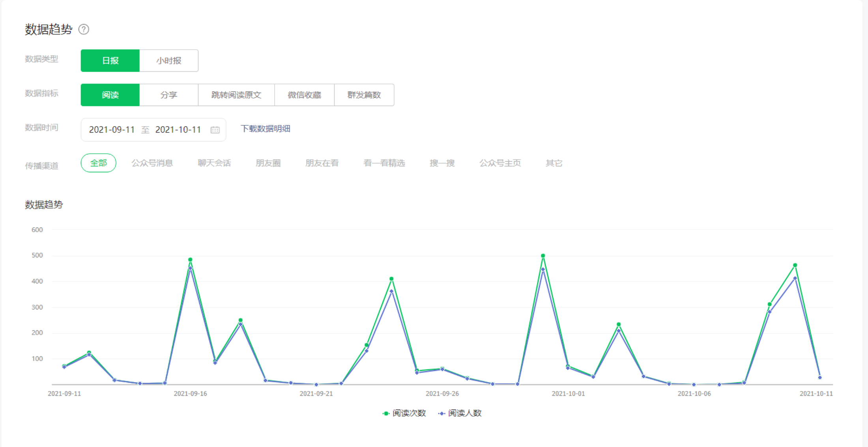Switch to the 分享 metric tab
868x447 pixels.
point(169,95)
